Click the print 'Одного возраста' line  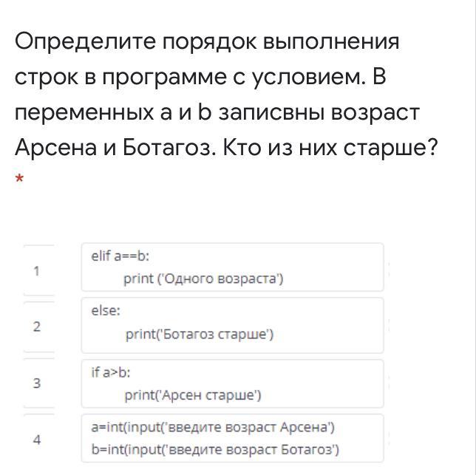click(203, 278)
